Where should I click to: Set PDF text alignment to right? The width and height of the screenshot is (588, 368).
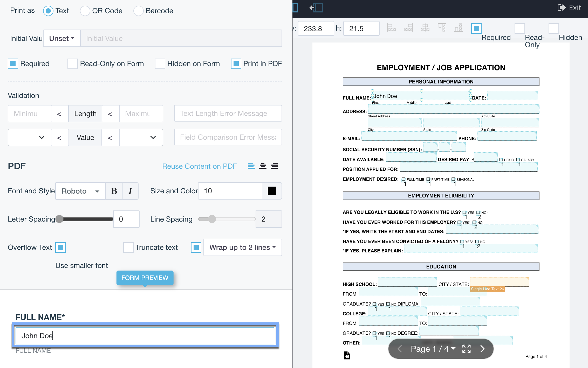pyautogui.click(x=274, y=166)
